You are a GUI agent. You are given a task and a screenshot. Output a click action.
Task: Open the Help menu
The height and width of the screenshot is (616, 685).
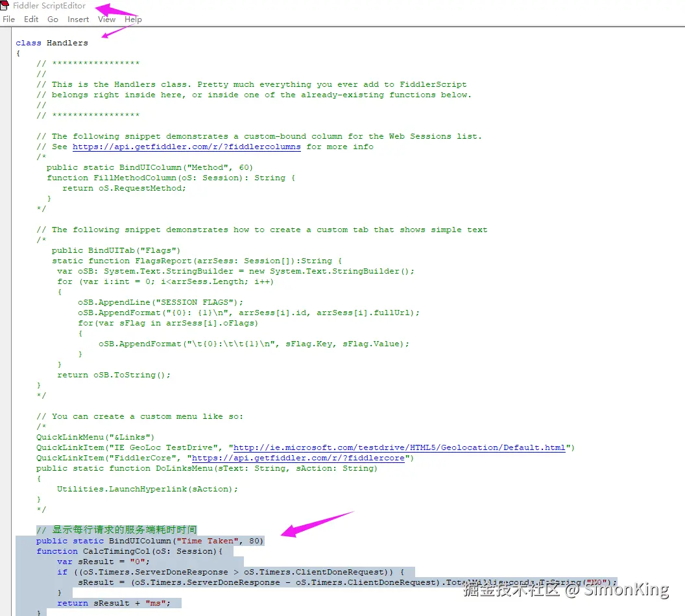(x=133, y=19)
